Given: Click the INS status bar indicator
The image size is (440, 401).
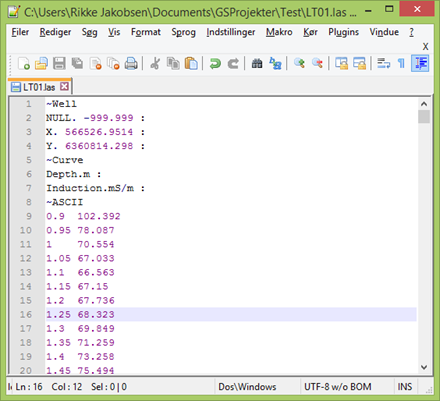Looking at the screenshot, I should 405,387.
